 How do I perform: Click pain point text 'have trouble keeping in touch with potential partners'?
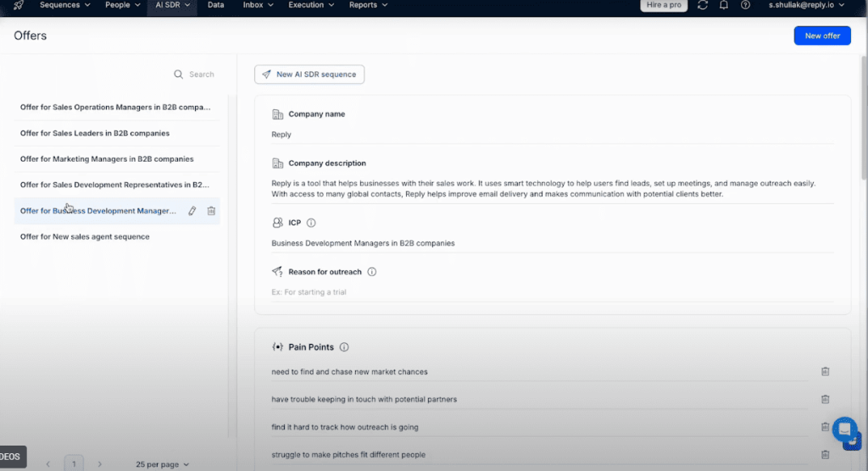tap(364, 400)
